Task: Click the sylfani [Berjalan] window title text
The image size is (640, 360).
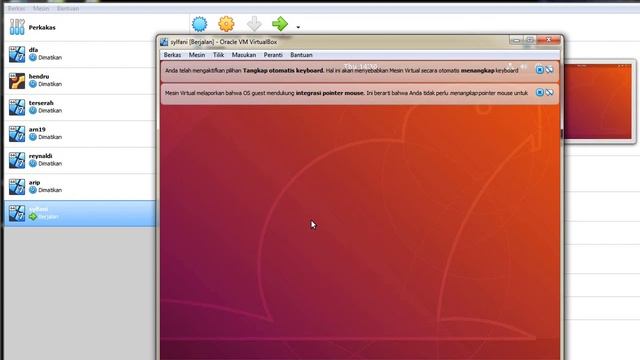Action: tap(224, 42)
